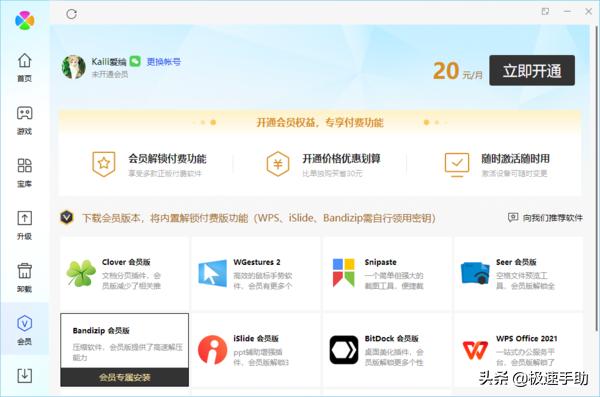The width and height of the screenshot is (600, 397).
Task: Click Snipaste title text
Action: click(380, 262)
